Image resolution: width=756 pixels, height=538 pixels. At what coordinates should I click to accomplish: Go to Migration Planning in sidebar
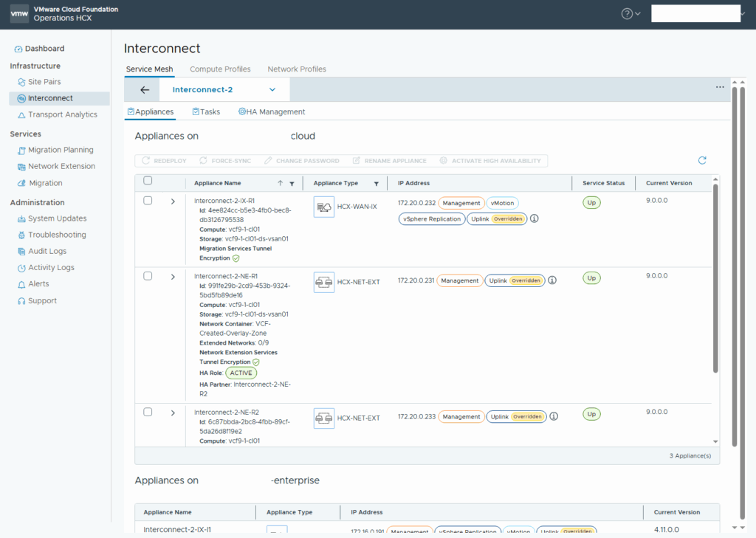click(x=61, y=150)
